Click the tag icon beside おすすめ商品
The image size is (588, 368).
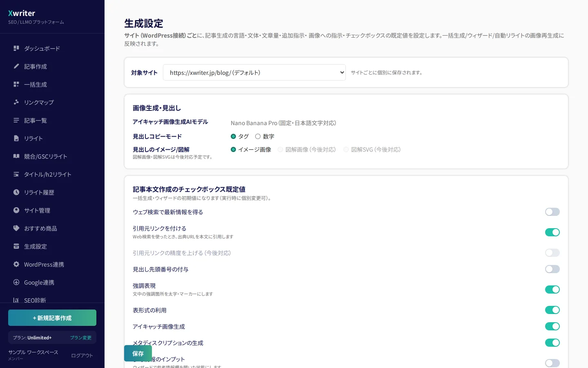tap(16, 228)
